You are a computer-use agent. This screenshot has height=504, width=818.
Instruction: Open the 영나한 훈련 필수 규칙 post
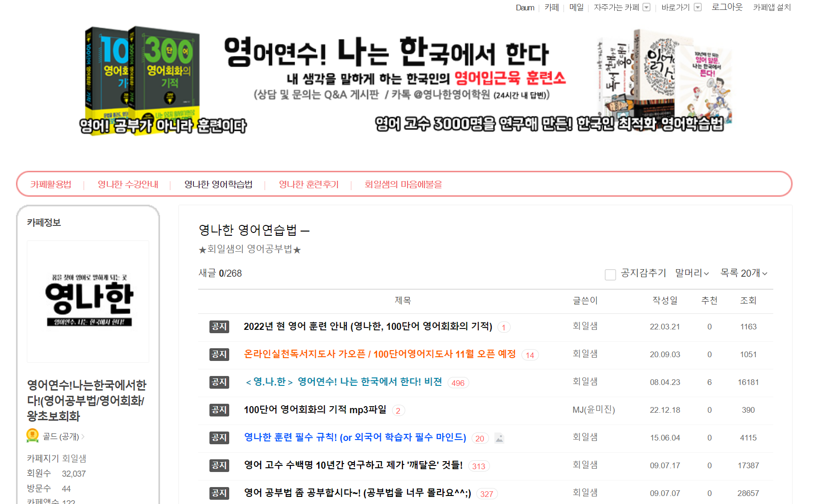tap(355, 437)
